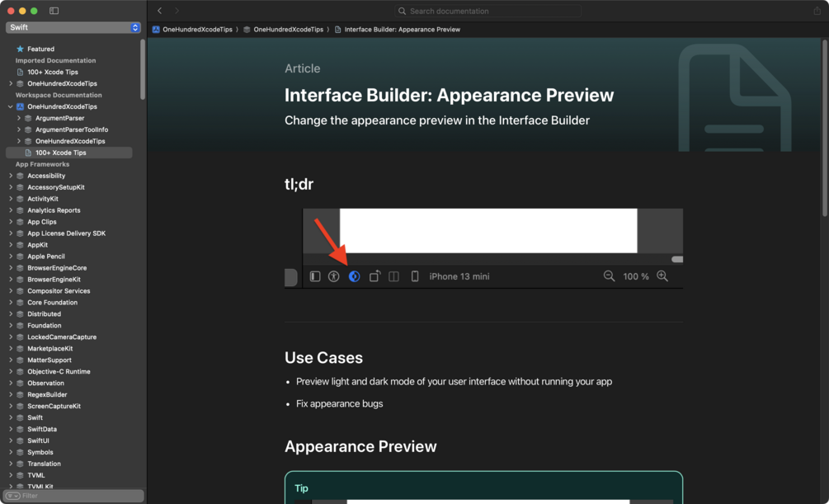Viewport: 829px width, 504px height.
Task: Expand nested OneHundredXcodeTips module
Action: click(18, 141)
